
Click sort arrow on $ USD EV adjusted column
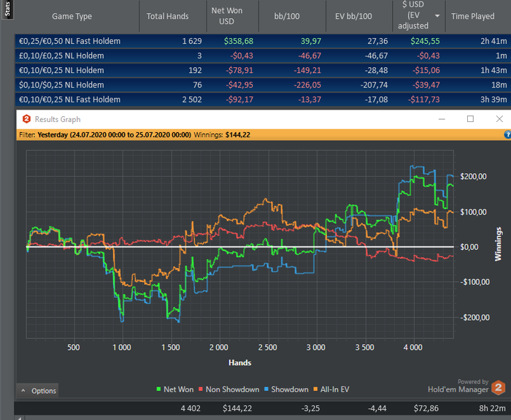437,15
